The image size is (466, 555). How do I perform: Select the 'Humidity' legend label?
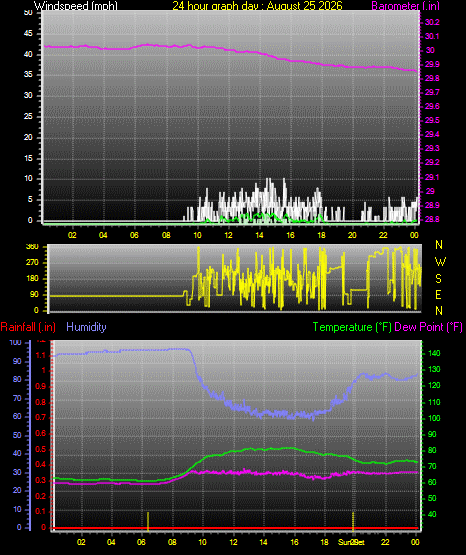tap(86, 327)
